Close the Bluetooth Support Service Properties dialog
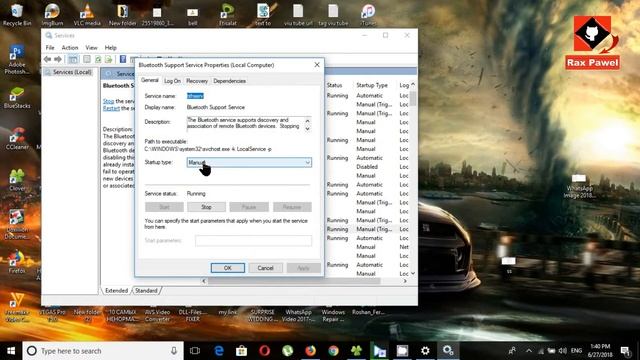Viewport: 640px width, 360px height. (317, 65)
